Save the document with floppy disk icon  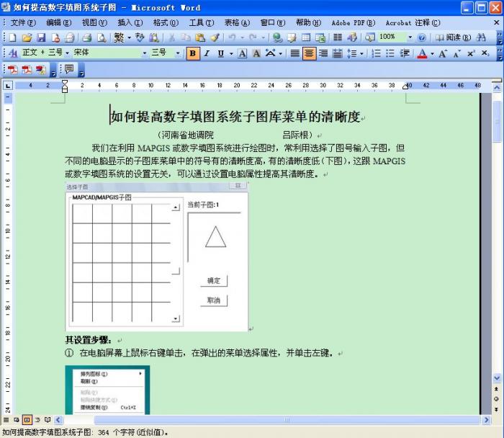pos(40,37)
